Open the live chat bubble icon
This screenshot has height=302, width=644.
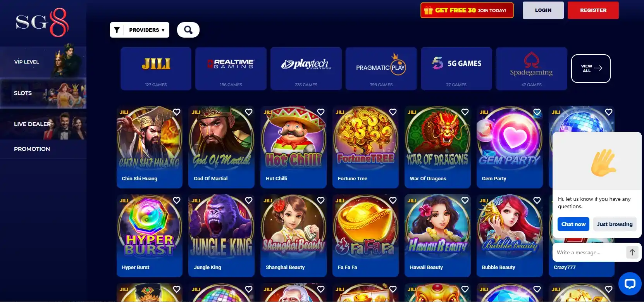(630, 284)
